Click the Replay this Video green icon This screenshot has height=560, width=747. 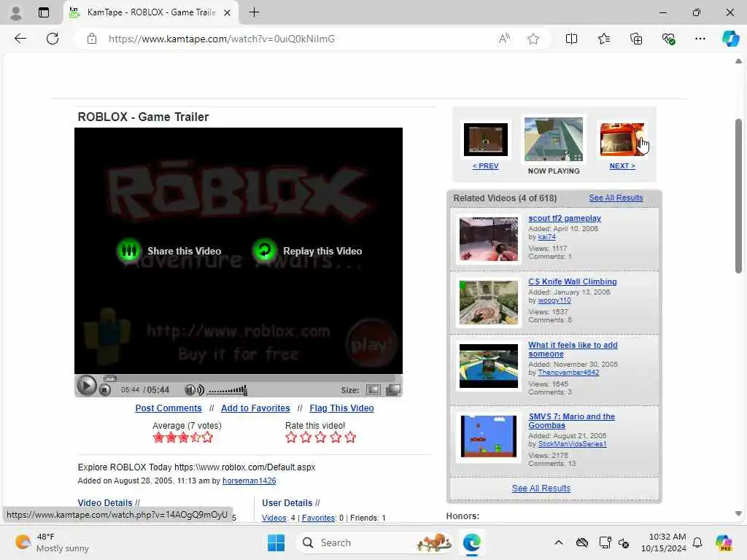264,250
